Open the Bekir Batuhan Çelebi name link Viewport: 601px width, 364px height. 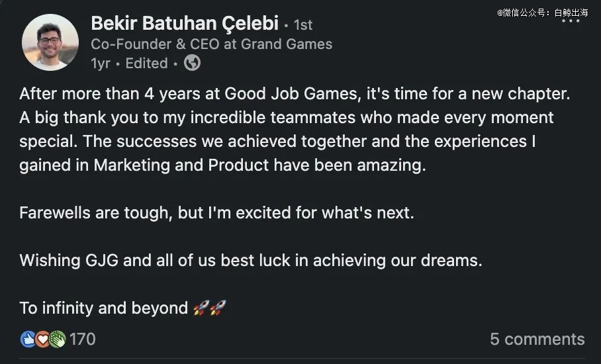click(183, 24)
